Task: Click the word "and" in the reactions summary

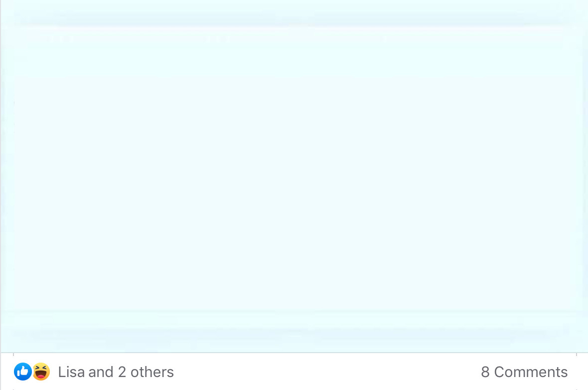Action: coord(101,372)
